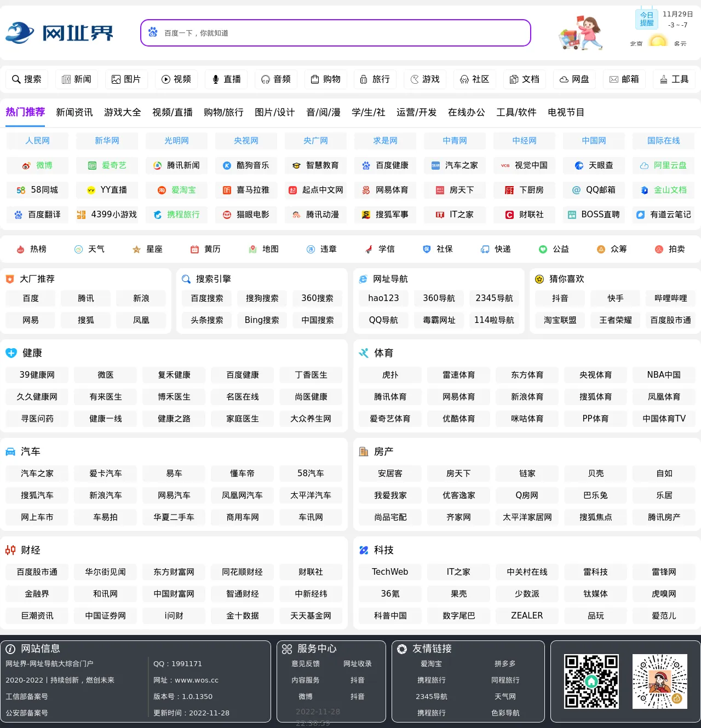Select the 工具 category button
Screen dimensions: 701x728
tap(674, 79)
